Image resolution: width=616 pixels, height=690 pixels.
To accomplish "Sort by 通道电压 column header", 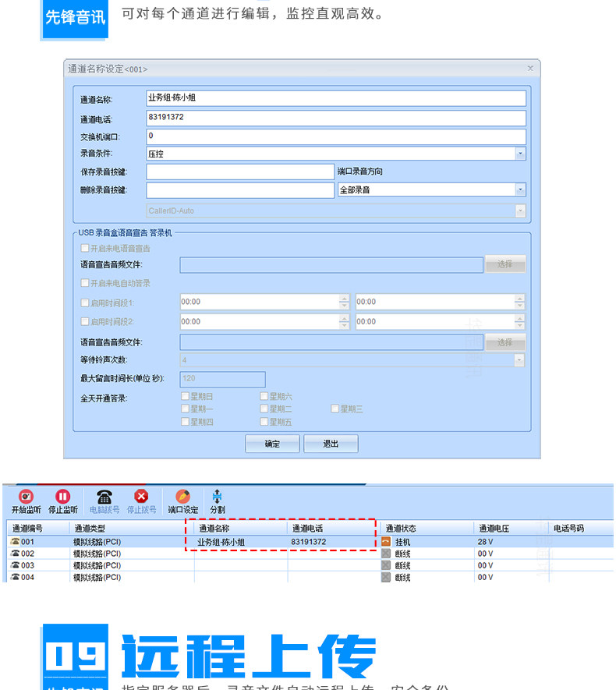I will click(494, 528).
